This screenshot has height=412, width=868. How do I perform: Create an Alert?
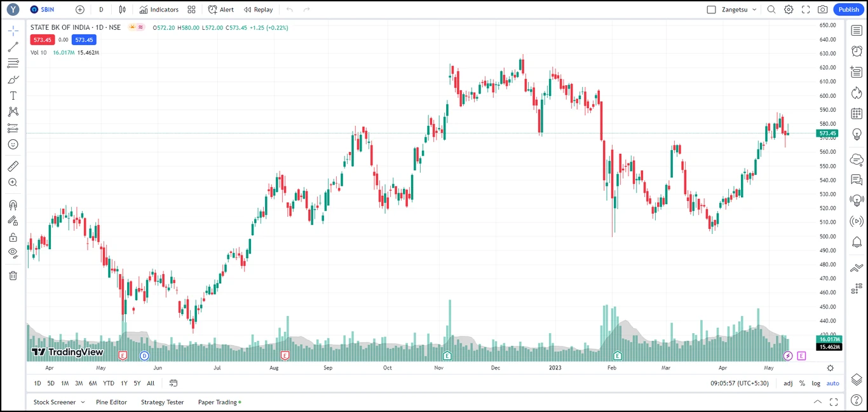click(x=221, y=10)
